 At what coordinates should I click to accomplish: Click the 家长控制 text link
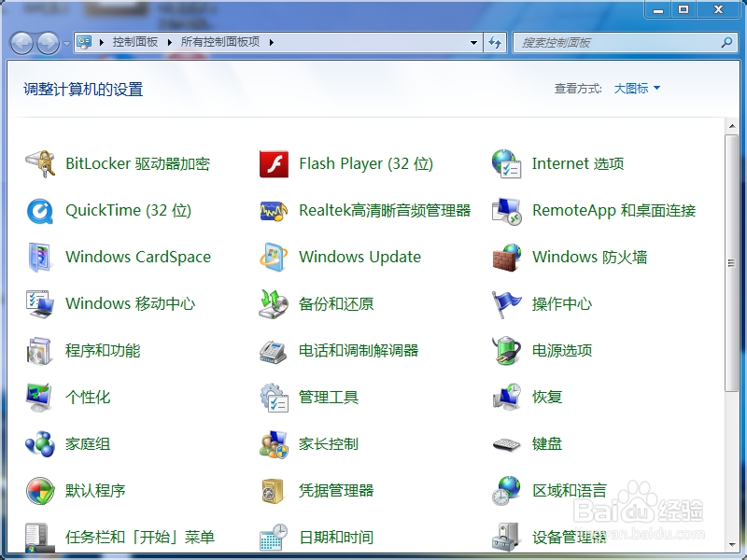pyautogui.click(x=329, y=444)
